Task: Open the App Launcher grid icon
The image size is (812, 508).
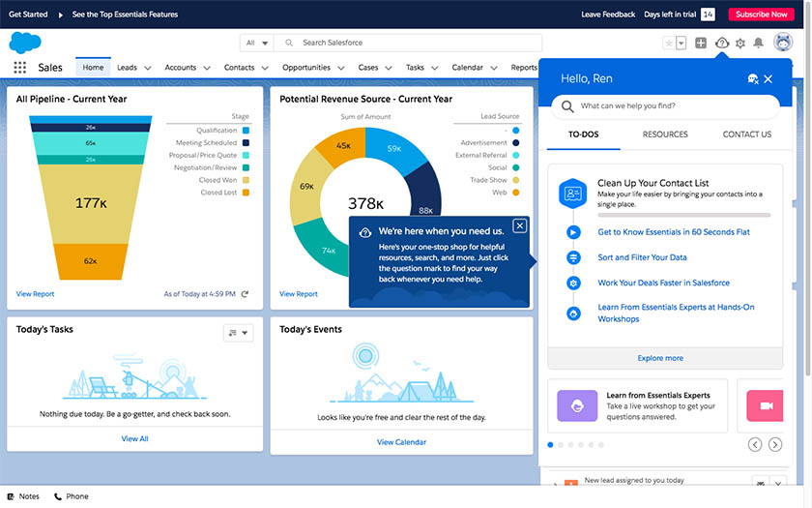Action: (19, 68)
